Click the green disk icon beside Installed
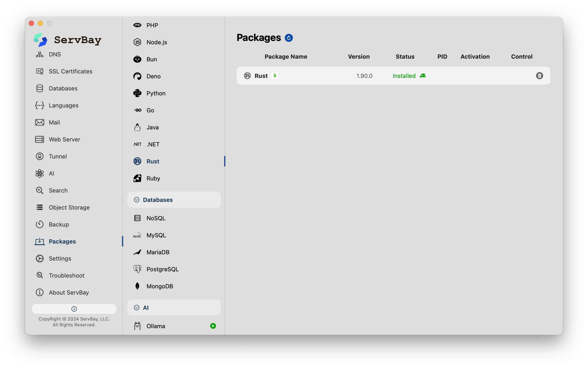Viewport: 588px width, 368px height. (x=423, y=76)
